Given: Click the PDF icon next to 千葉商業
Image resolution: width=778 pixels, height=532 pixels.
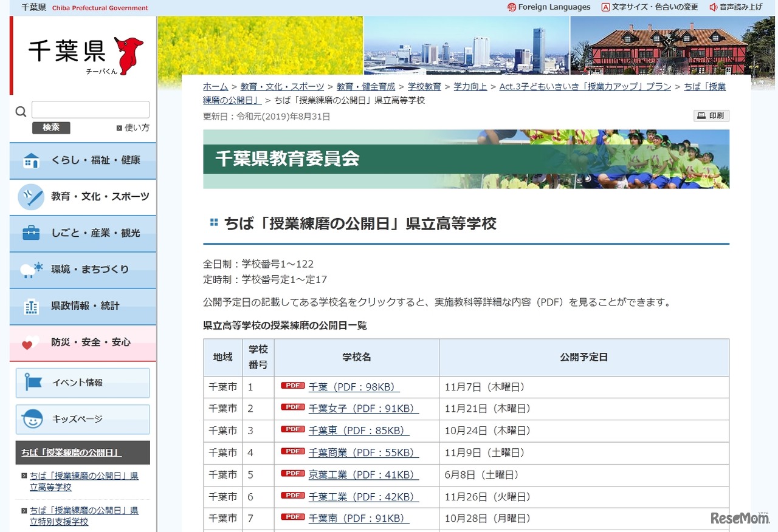Looking at the screenshot, I should pyautogui.click(x=292, y=451).
